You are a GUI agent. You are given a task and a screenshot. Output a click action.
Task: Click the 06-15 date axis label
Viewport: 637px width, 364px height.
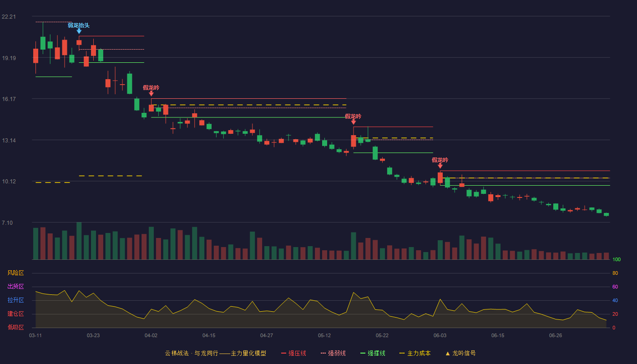coord(498,336)
